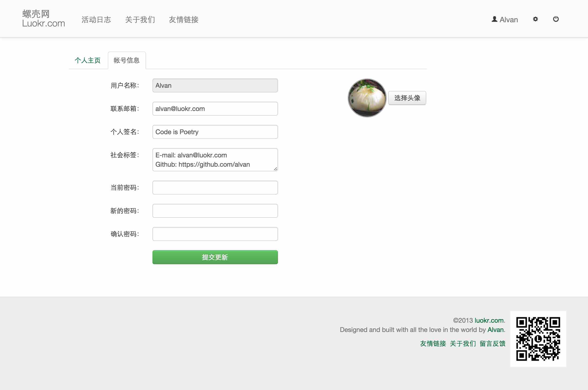Click into the 个人签名 signature field

coord(215,132)
